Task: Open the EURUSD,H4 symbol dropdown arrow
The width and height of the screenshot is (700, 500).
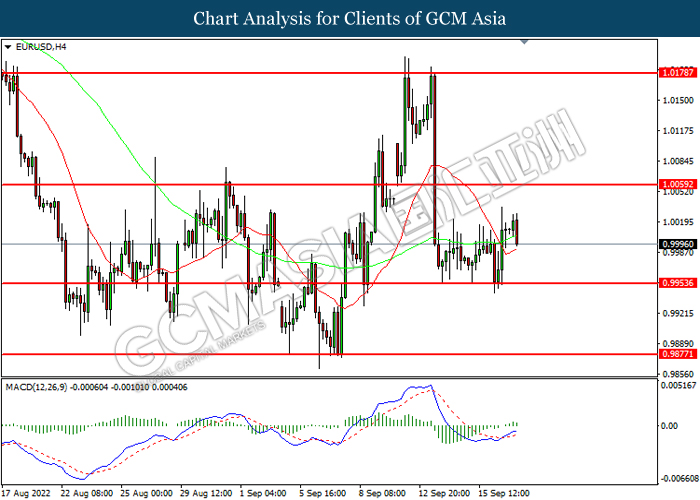Action: coord(8,47)
